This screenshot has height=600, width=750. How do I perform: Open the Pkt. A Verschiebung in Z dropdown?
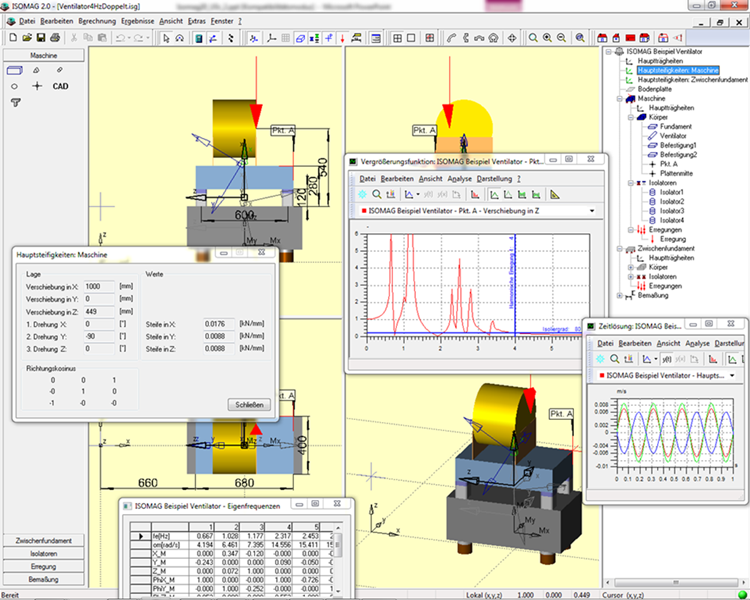[x=594, y=211]
